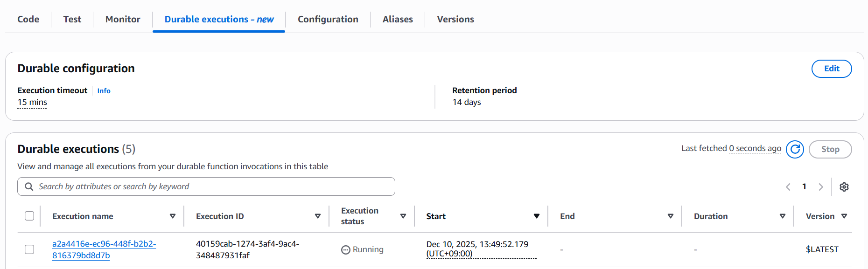
Task: Click Edit durable configuration button
Action: (x=831, y=69)
